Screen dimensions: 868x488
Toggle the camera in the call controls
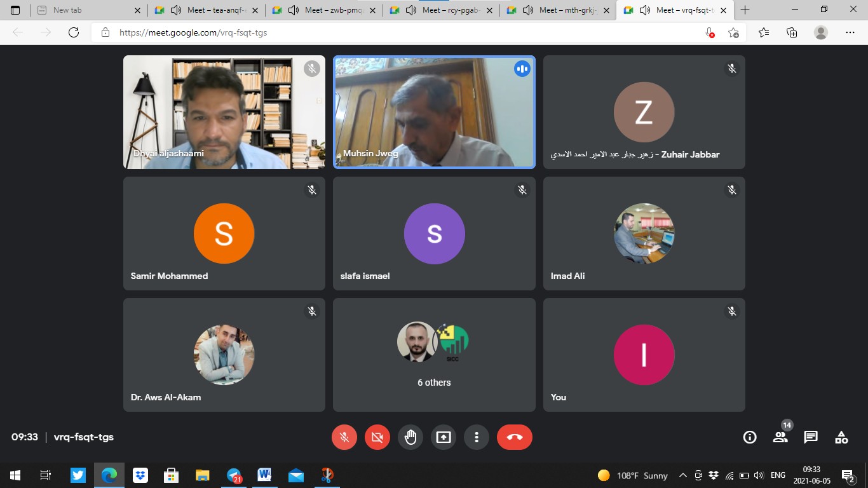(x=377, y=437)
